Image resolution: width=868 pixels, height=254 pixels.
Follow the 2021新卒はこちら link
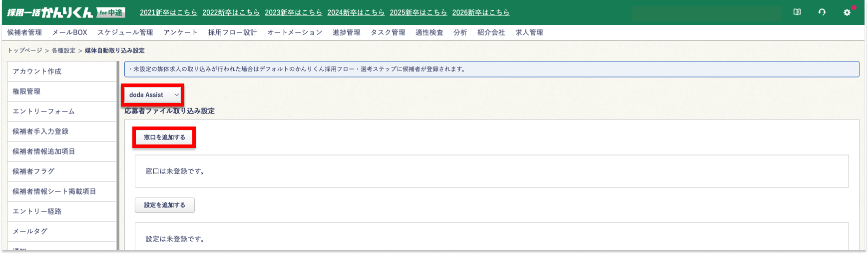(168, 12)
